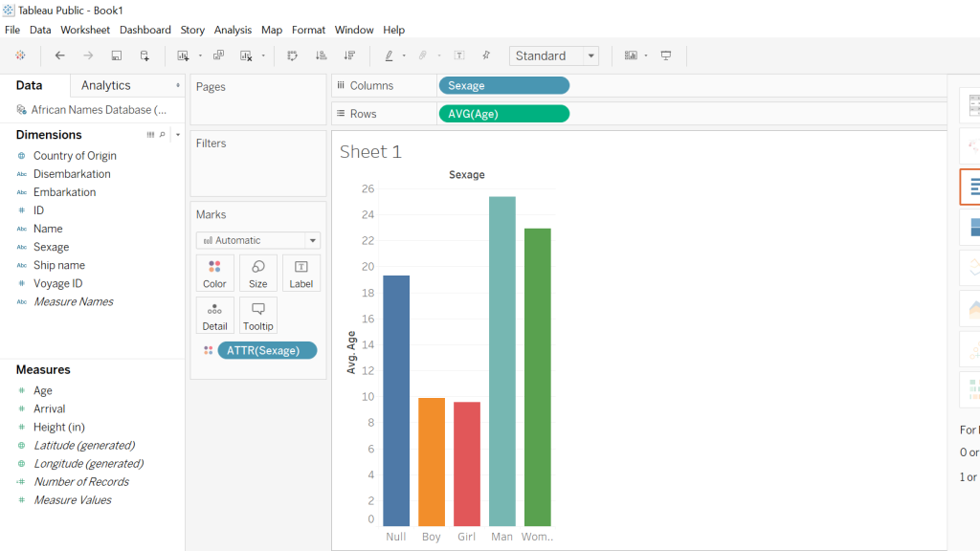
Task: Select the AVG(Age) pill on Rows
Action: click(x=503, y=114)
